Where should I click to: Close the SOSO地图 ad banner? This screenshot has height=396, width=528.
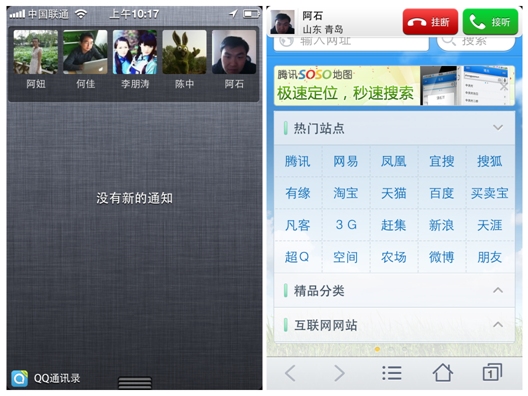point(504,86)
